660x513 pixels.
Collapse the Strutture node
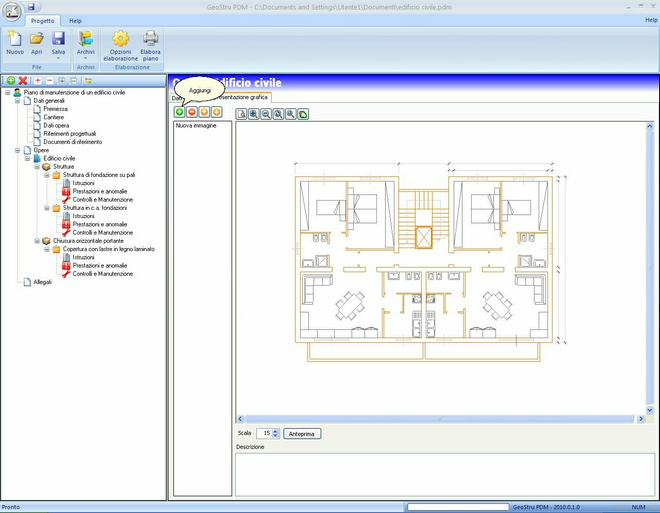click(x=37, y=167)
